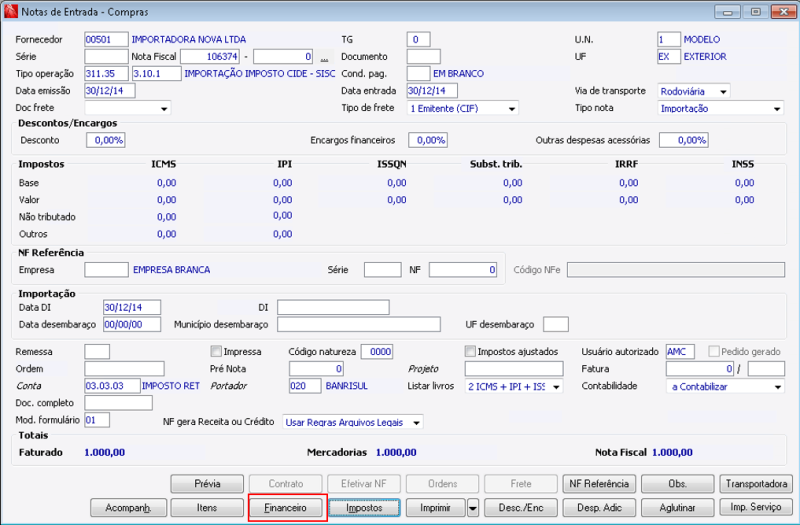Enable the Impostos ajustados checkbox

point(470,352)
